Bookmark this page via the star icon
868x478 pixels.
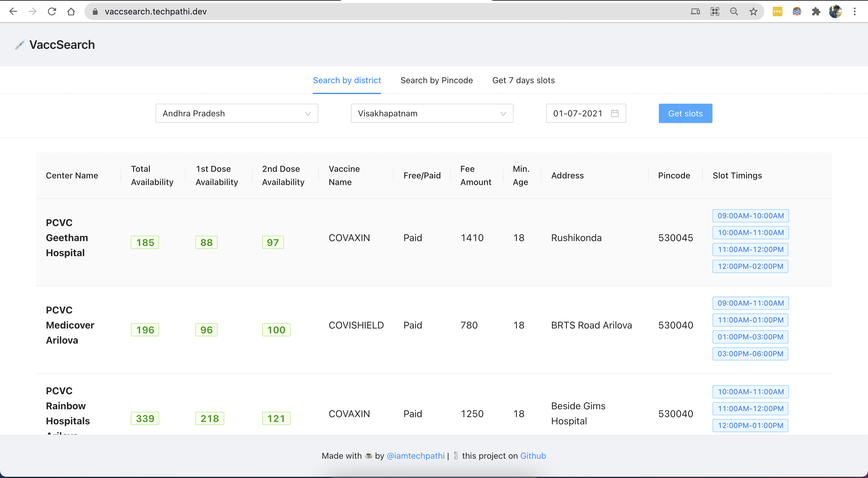click(753, 11)
